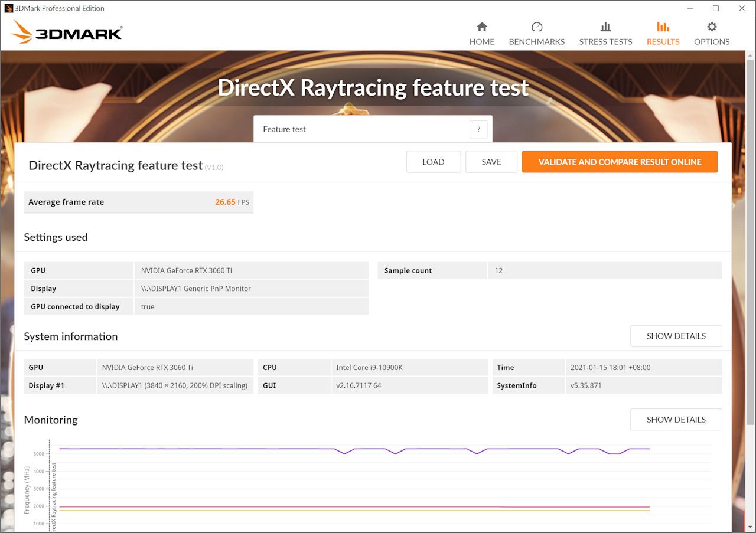Click the System information heading
The height and width of the screenshot is (533, 756).
tap(71, 336)
